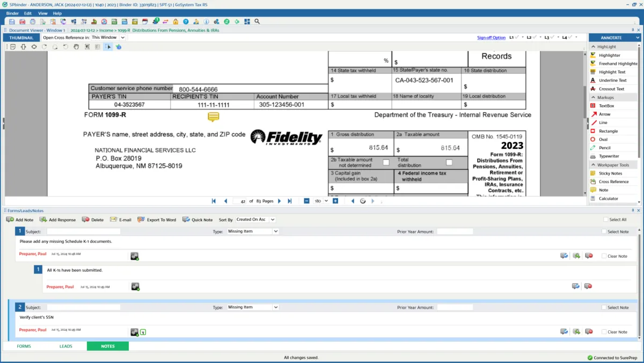The image size is (644, 363).
Task: Open the Sign-off Option link
Action: [x=491, y=38]
